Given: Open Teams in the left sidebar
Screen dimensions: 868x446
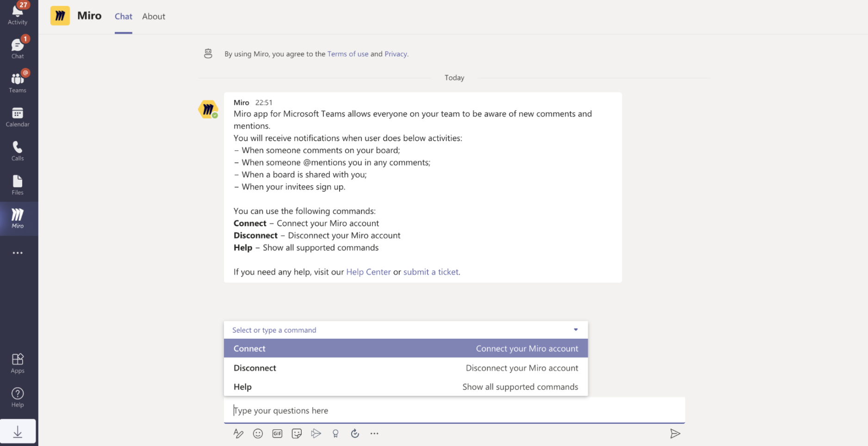Looking at the screenshot, I should (x=18, y=82).
